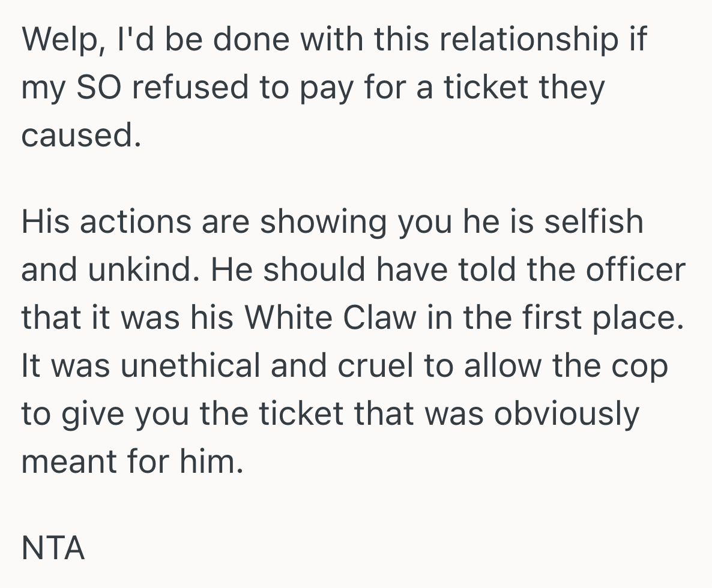This screenshot has width=712, height=588.
Task: Click the words "meant for him."
Action: coord(133,461)
